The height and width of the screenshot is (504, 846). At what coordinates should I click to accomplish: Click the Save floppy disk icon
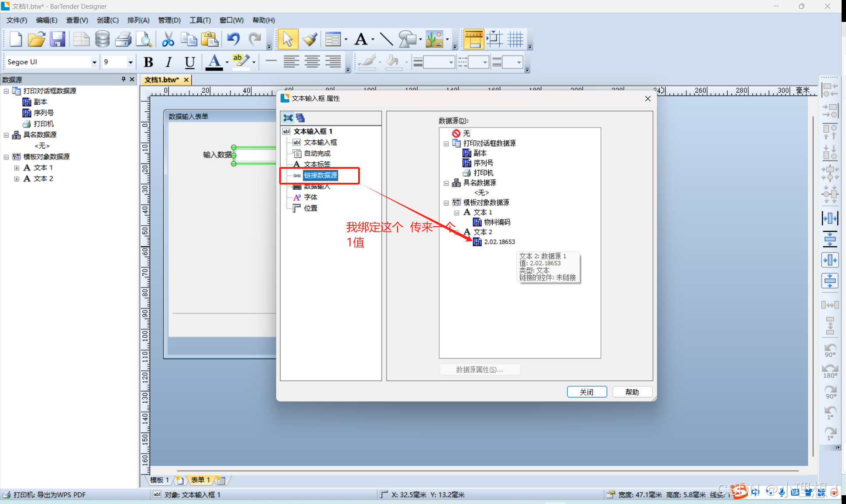click(57, 39)
